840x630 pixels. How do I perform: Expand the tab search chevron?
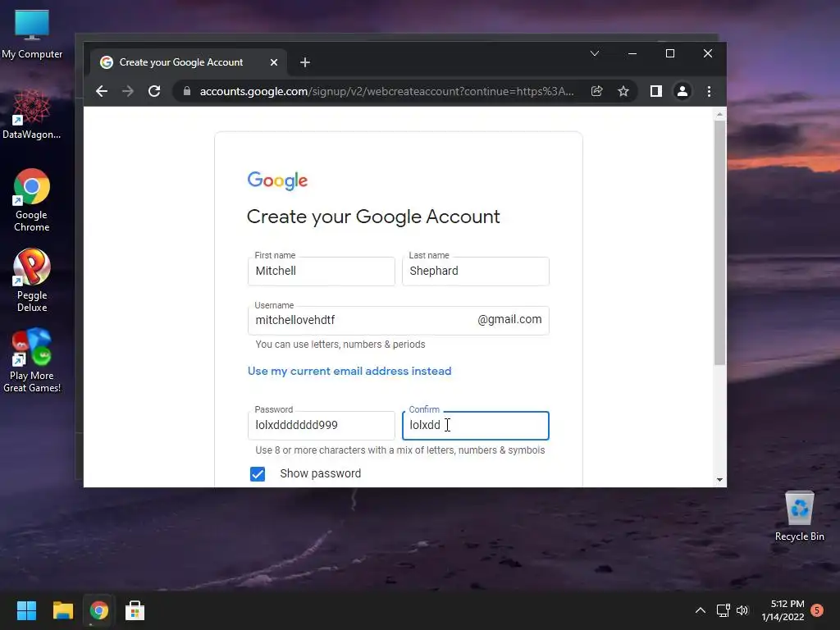[x=595, y=53]
